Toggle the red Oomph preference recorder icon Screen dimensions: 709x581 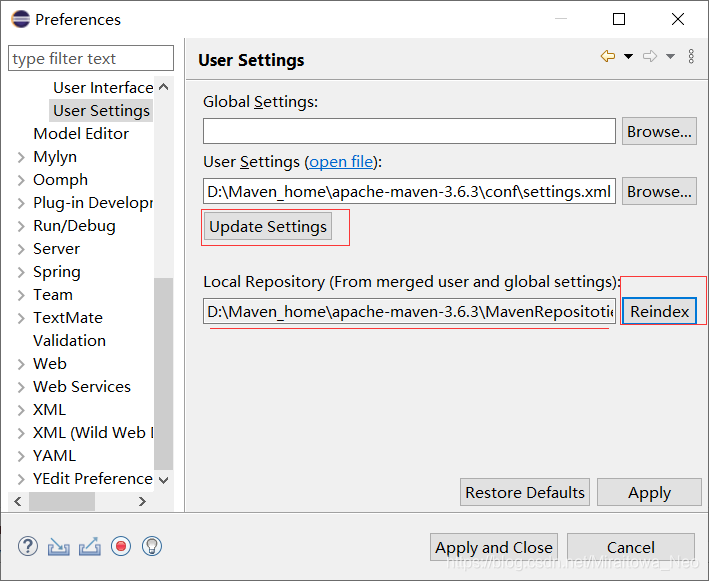point(121,546)
